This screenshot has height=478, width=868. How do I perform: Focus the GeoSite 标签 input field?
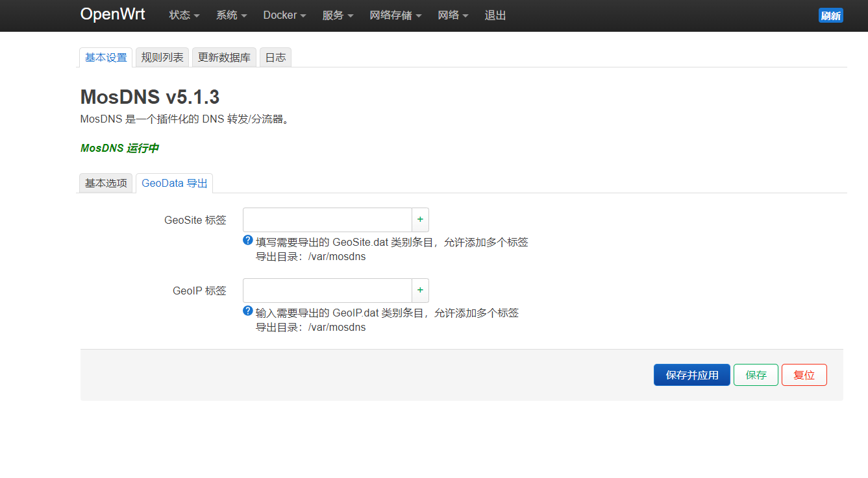[x=327, y=220]
